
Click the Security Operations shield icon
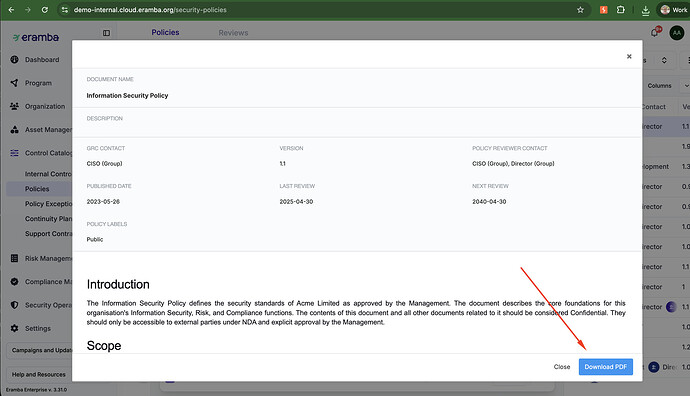pyautogui.click(x=15, y=305)
